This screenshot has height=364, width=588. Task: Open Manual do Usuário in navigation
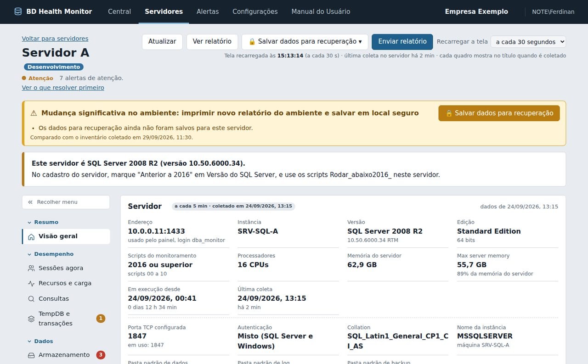[321, 11]
